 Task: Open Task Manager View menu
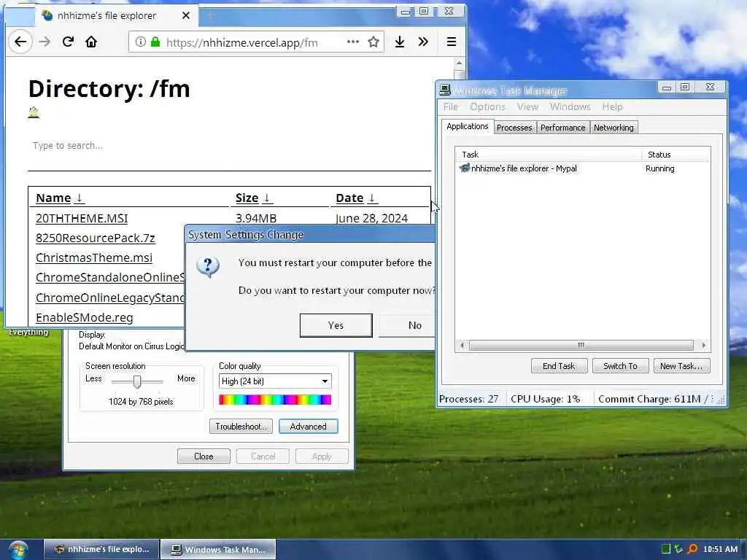click(x=528, y=106)
